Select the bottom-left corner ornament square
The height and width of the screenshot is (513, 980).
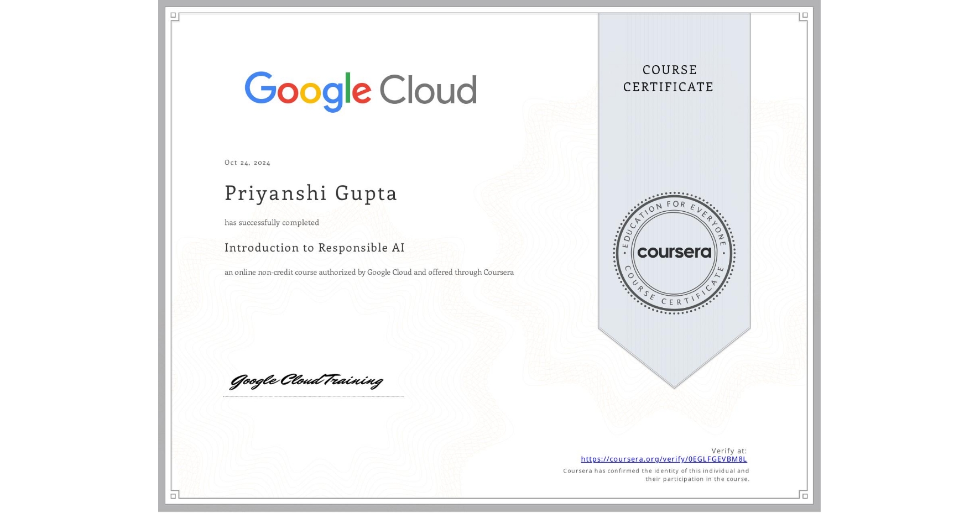click(x=174, y=496)
